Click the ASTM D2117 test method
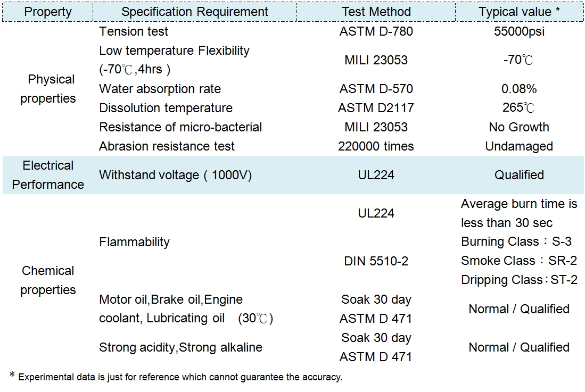 [x=376, y=108]
